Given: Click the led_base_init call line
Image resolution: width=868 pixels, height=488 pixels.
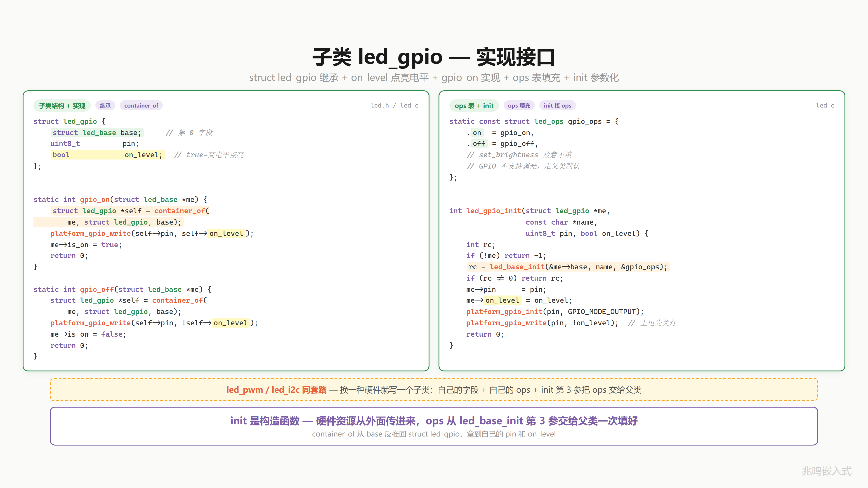Looking at the screenshot, I should [x=568, y=267].
